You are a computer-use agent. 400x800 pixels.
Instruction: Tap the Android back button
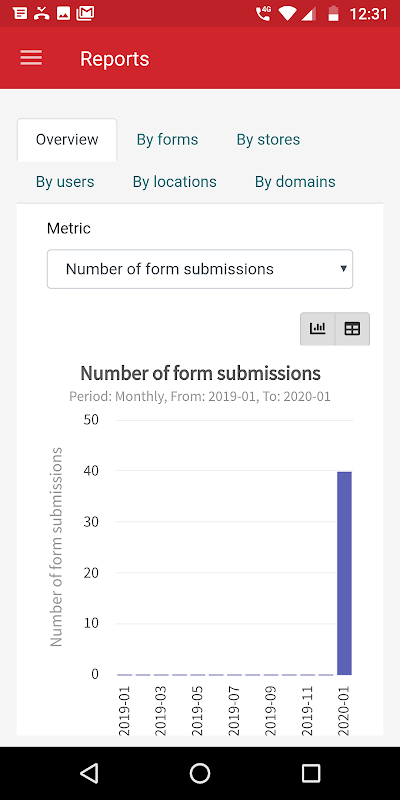point(89,773)
